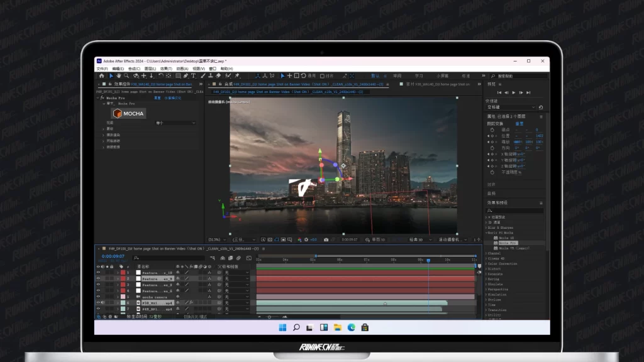
Task: Hide layer 1 using its eye icon
Action: tap(98, 273)
